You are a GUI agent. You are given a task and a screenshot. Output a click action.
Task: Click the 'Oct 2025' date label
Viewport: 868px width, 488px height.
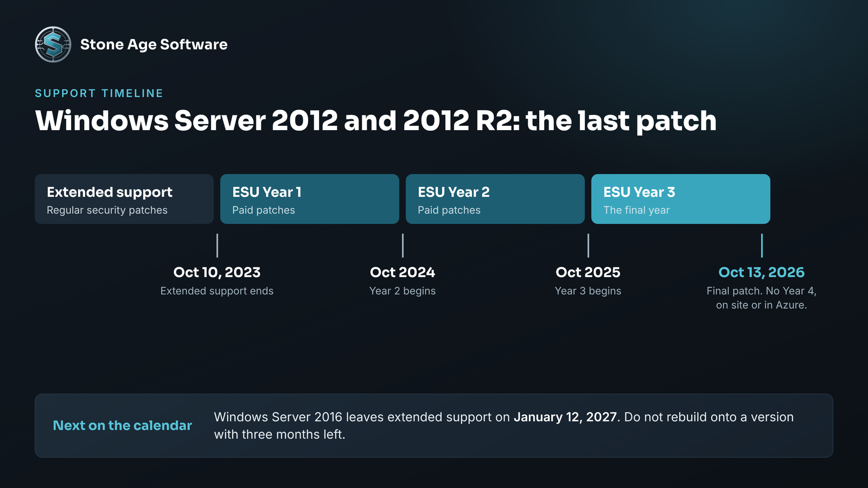588,272
